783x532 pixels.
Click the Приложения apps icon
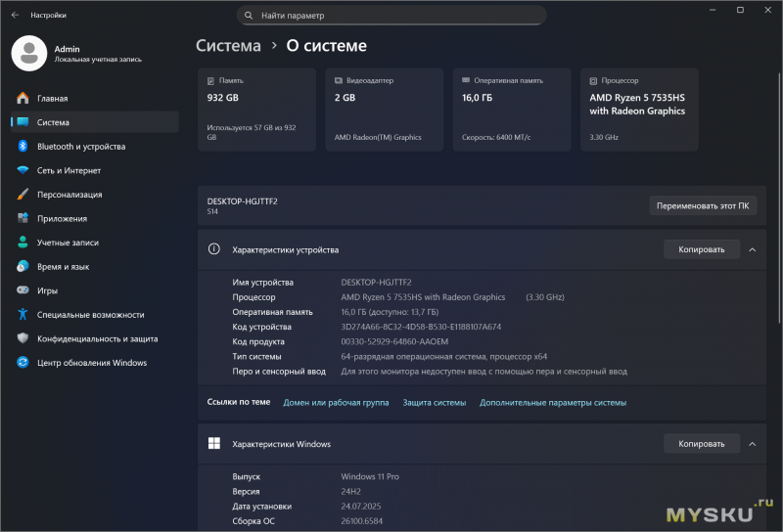[x=23, y=218]
